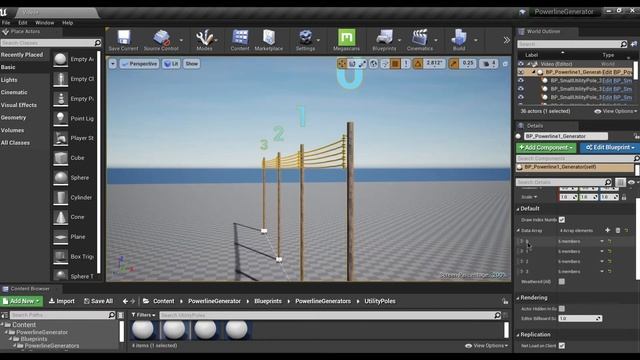The width and height of the screenshot is (640, 360).
Task: Open the property matrix icon beside Search Details
Action: pos(620,182)
